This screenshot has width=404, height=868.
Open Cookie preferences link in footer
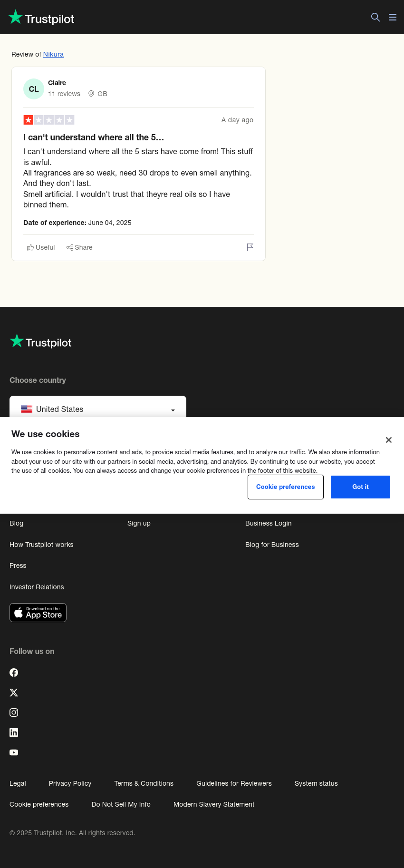pos(39,804)
